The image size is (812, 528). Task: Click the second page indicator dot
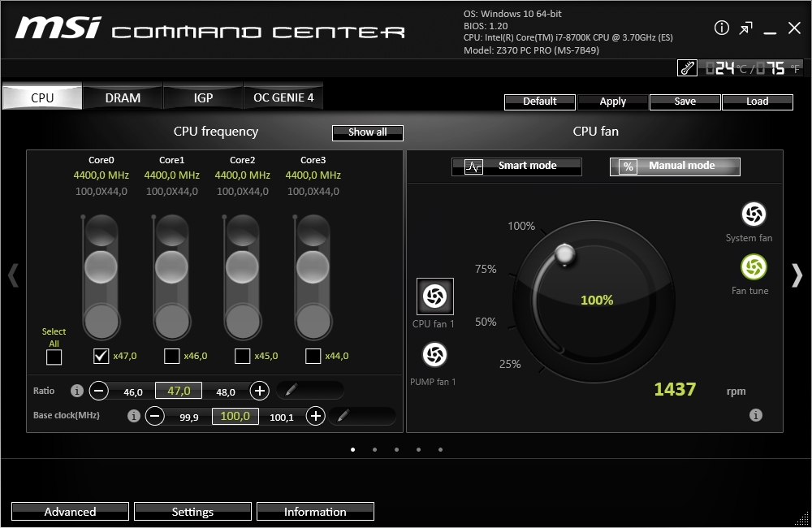375,450
